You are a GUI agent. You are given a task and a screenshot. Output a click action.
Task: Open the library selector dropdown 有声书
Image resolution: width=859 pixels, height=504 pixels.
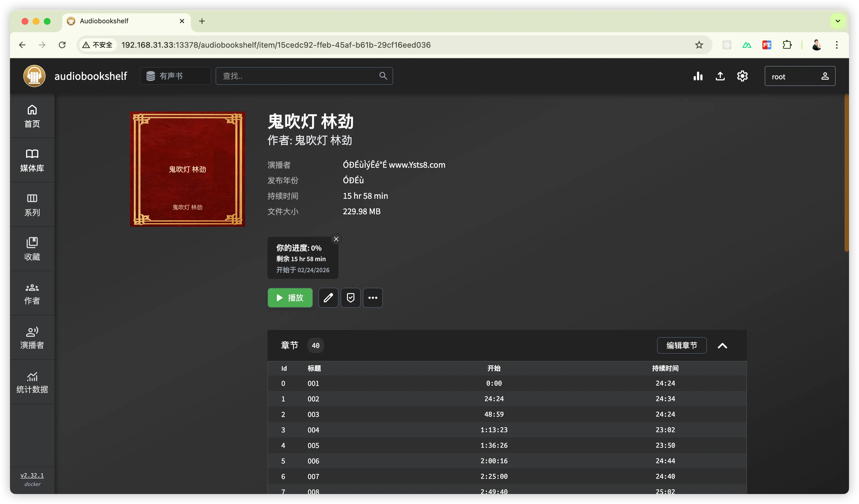[176, 76]
